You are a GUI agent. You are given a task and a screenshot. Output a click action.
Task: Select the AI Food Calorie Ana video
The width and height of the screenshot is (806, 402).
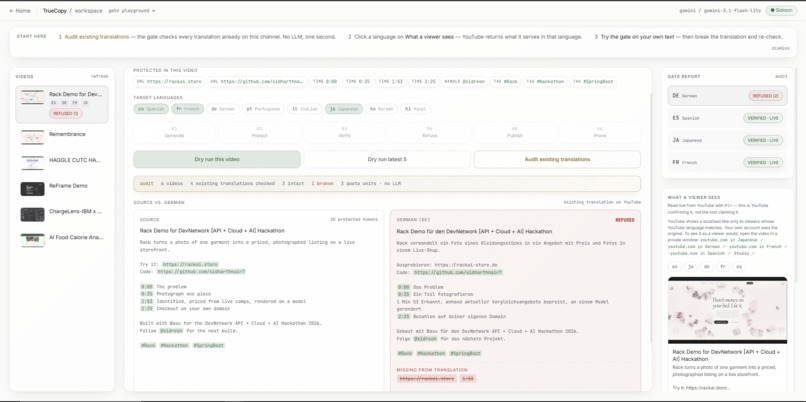(x=62, y=240)
